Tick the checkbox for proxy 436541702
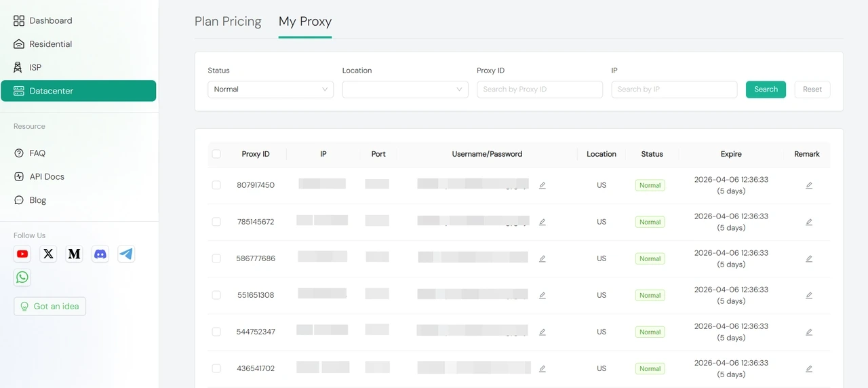868x388 pixels. pyautogui.click(x=216, y=368)
